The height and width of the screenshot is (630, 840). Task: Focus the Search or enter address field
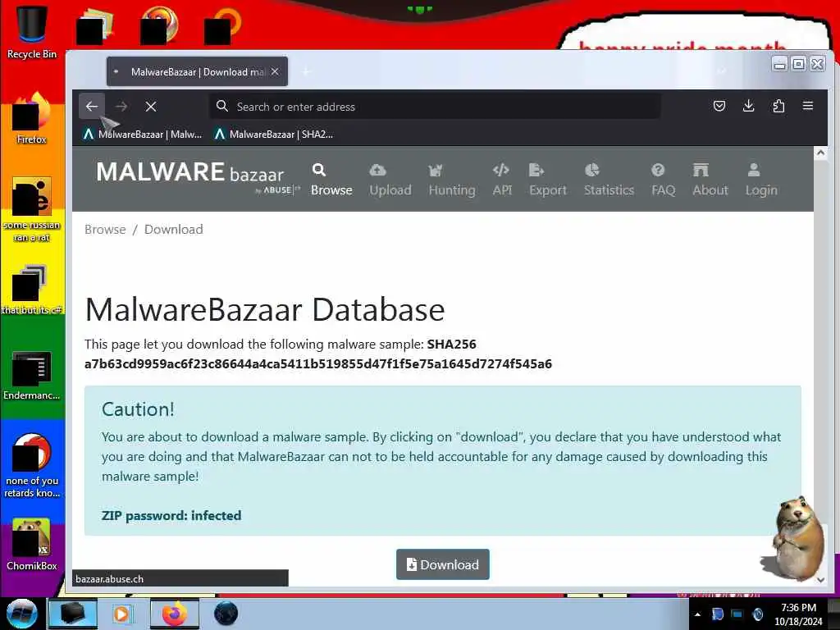pyautogui.click(x=435, y=107)
